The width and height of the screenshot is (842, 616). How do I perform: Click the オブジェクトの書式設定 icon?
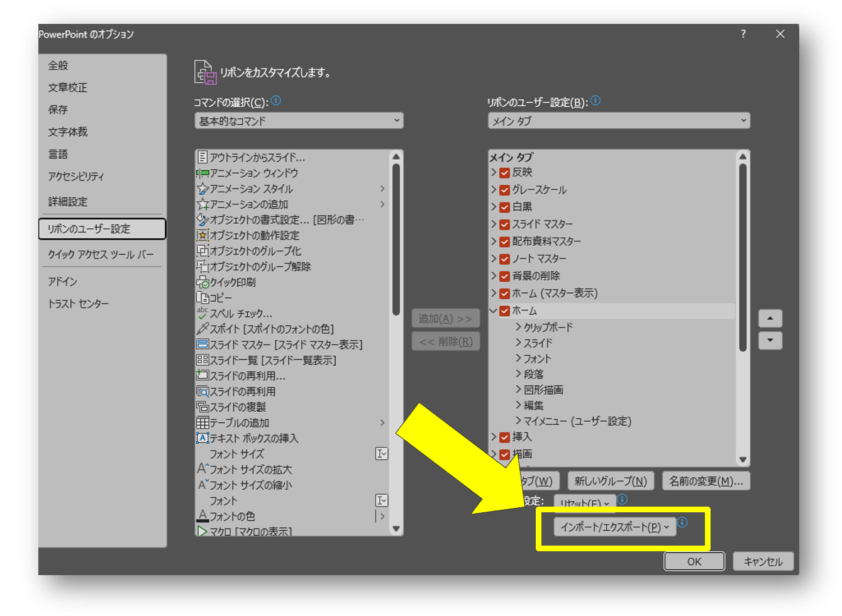[x=202, y=219]
